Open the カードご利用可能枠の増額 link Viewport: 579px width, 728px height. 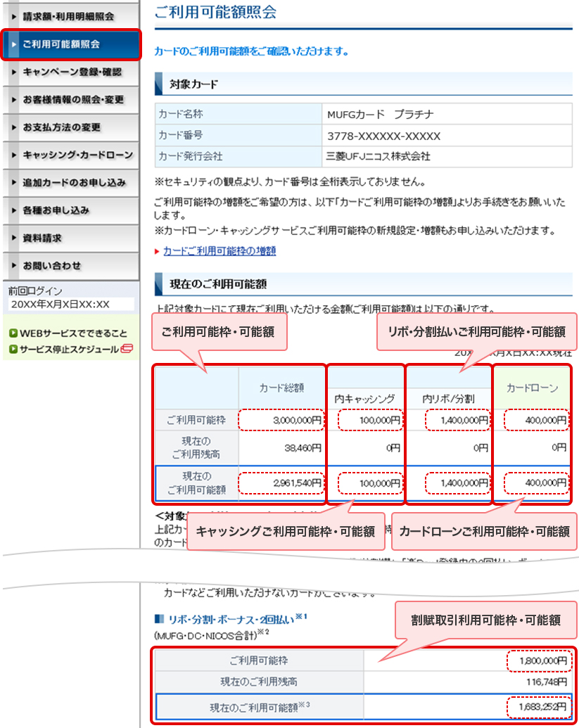(x=219, y=251)
